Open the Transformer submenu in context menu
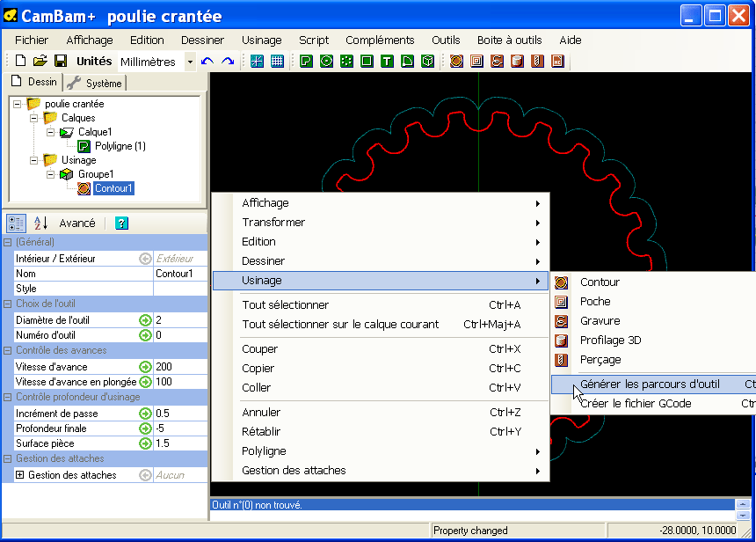This screenshot has width=756, height=542. point(380,223)
